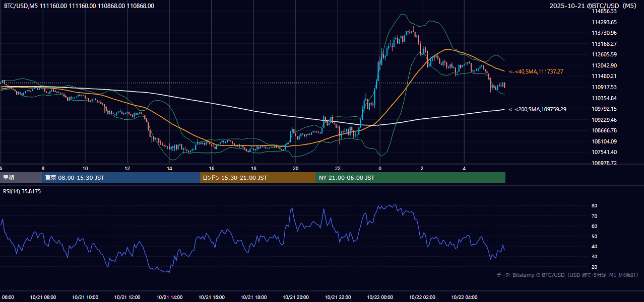Click price axis value 109792.15
Screen dimensions: 644x302
604,109
